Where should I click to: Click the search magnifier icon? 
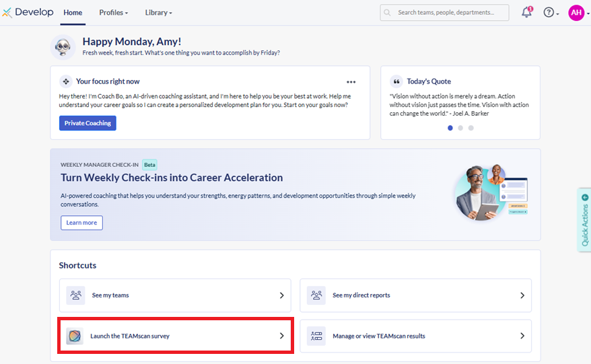[x=387, y=12]
